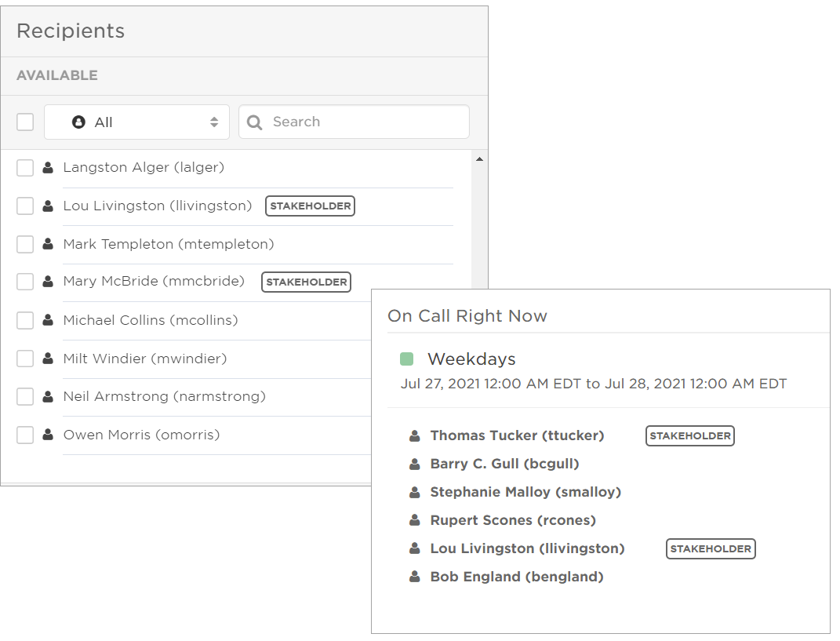Click the person icon beside Michael Collins
The width and height of the screenshot is (840, 641).
tap(48, 320)
